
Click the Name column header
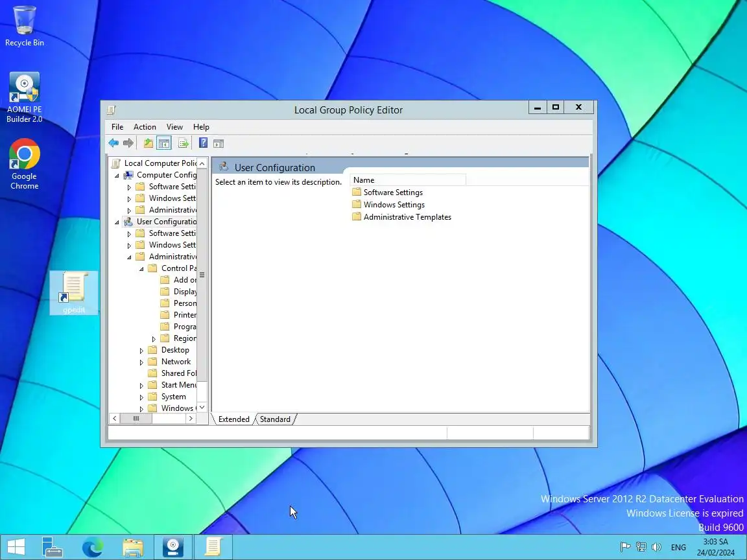408,180
